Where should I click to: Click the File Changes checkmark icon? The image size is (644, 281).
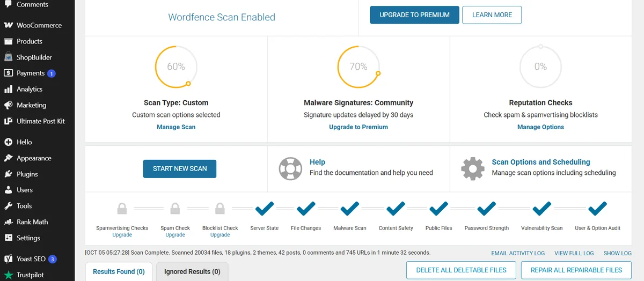306,208
